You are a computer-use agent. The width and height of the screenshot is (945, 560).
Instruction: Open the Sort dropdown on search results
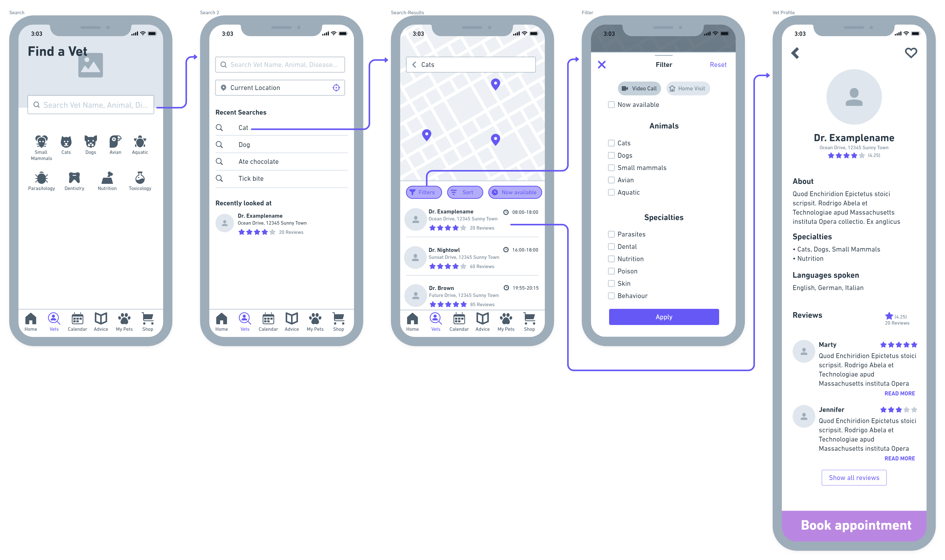coord(465,192)
